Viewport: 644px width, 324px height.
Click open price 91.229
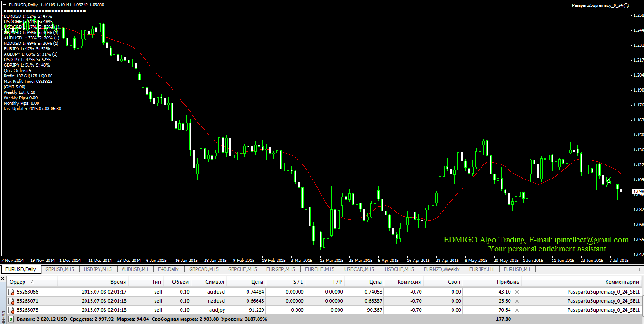click(257, 310)
